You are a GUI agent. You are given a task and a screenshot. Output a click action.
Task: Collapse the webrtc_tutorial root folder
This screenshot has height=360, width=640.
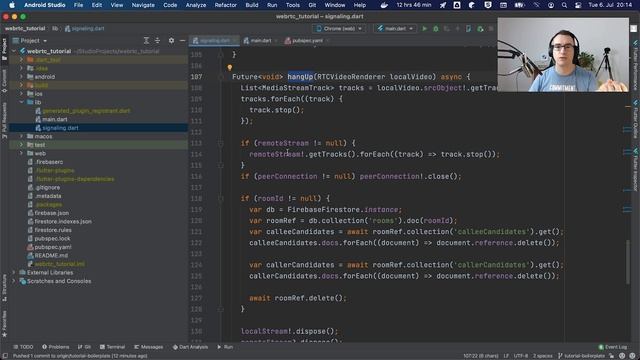(x=14, y=51)
